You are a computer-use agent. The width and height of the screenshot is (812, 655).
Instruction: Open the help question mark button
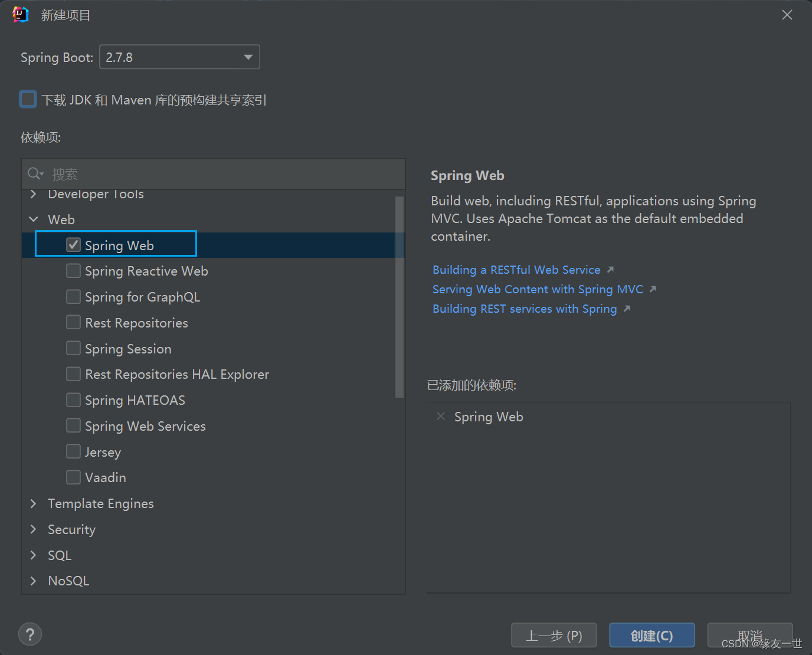30,634
